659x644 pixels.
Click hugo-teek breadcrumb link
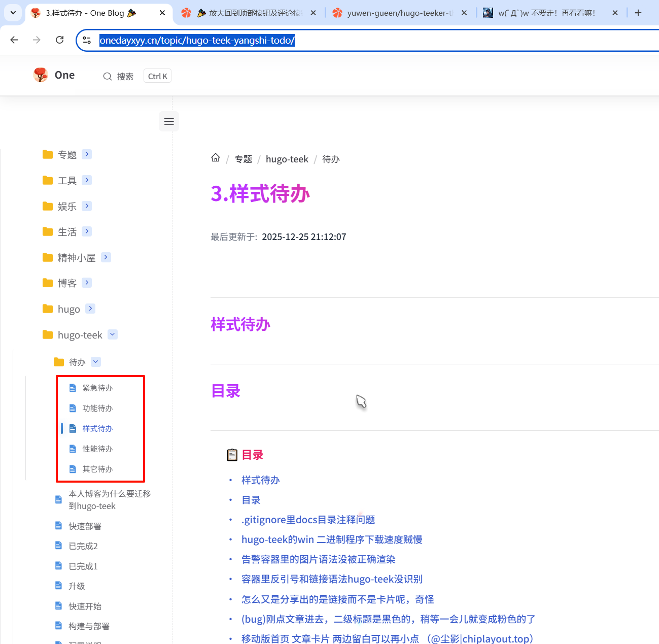[287, 159]
